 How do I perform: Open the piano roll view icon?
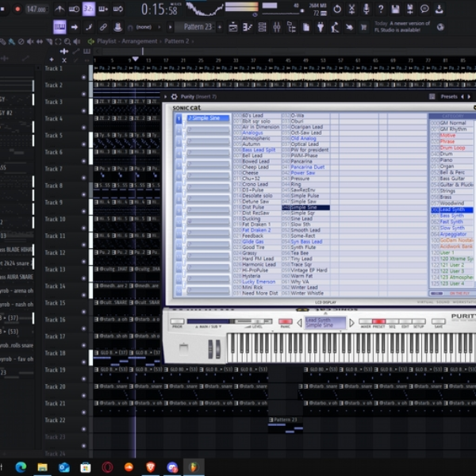tap(248, 27)
